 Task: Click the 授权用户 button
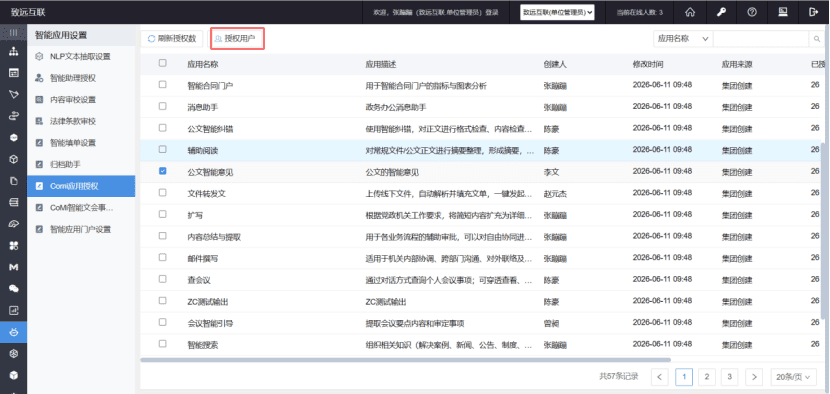click(x=237, y=39)
